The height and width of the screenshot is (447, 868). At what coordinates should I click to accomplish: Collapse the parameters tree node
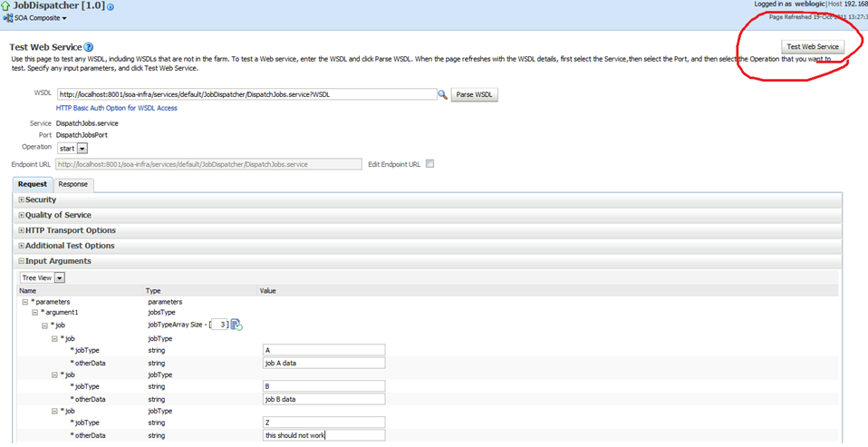(24, 302)
